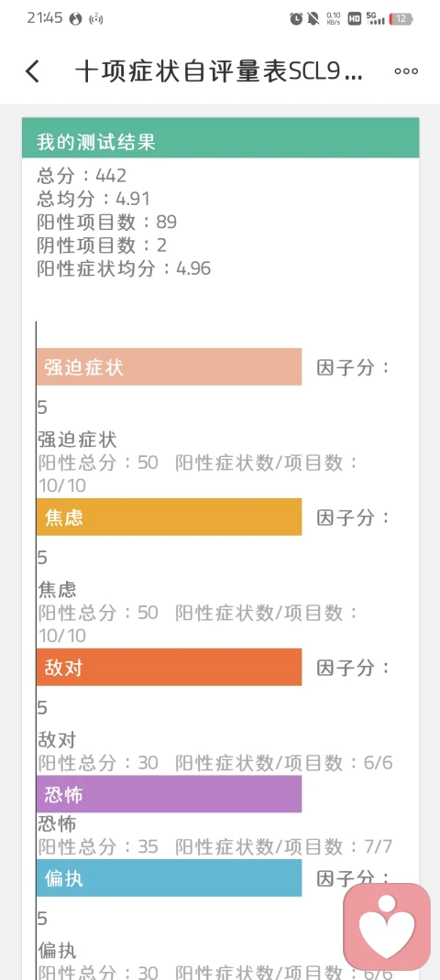Tap the 5G signal strength icon

coord(375,18)
